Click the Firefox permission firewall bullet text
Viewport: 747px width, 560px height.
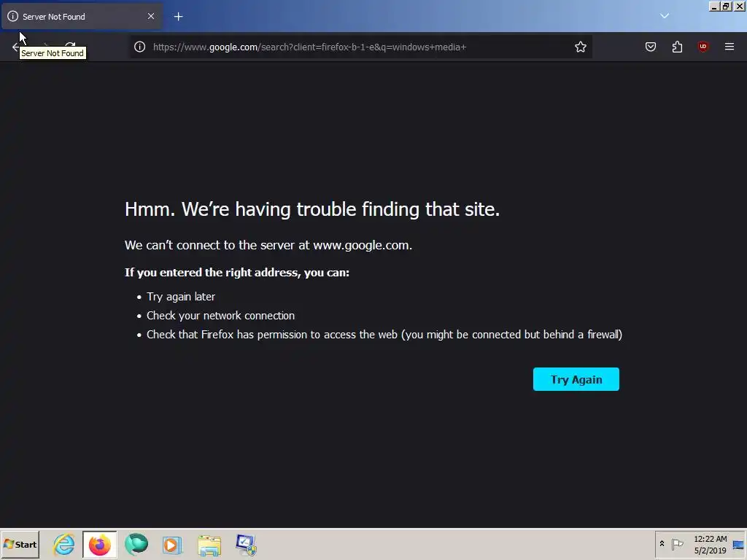384,334
